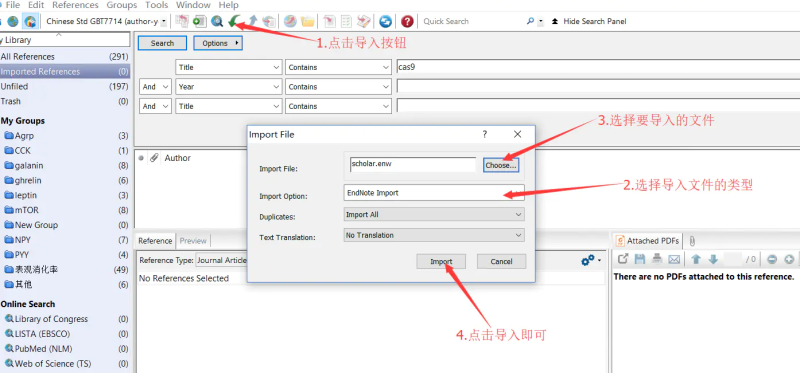Select the ghrelin group
The width and height of the screenshot is (800, 373).
[65, 180]
